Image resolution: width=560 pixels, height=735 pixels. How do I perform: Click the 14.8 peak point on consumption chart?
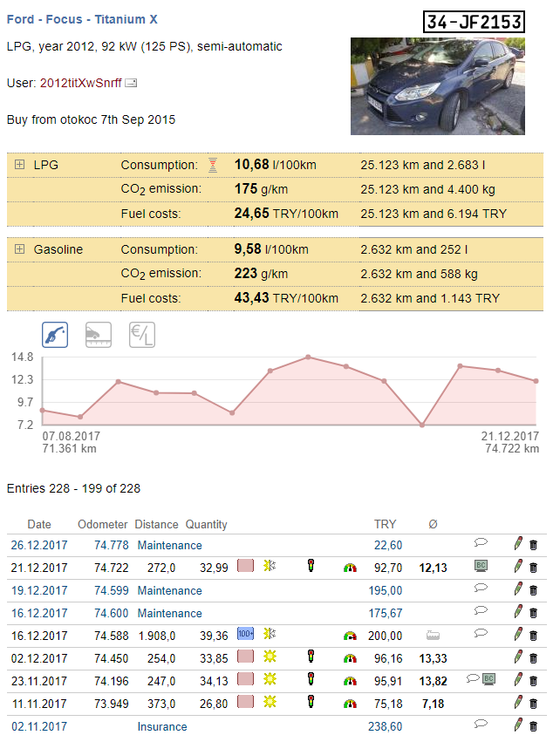(x=308, y=357)
